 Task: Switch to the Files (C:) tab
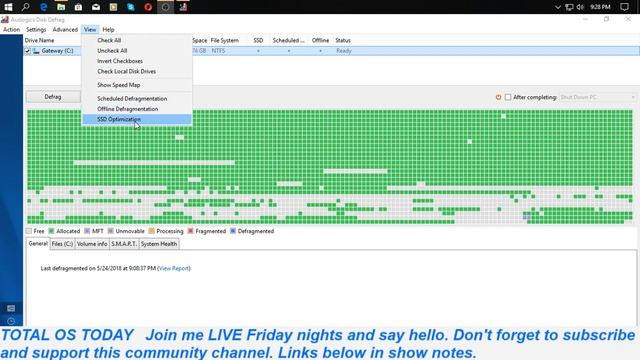coord(62,244)
